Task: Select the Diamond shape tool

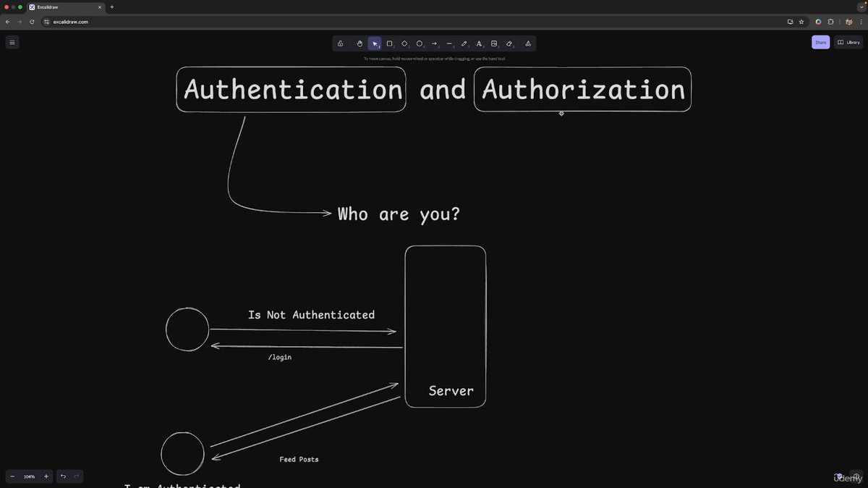Action: click(405, 43)
